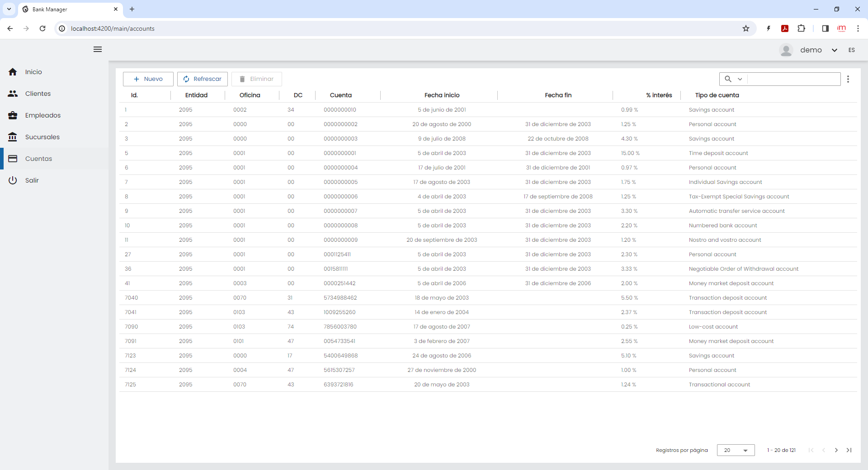Click Negotiable Order of Withdrawal account
868x470 pixels.
click(x=744, y=269)
